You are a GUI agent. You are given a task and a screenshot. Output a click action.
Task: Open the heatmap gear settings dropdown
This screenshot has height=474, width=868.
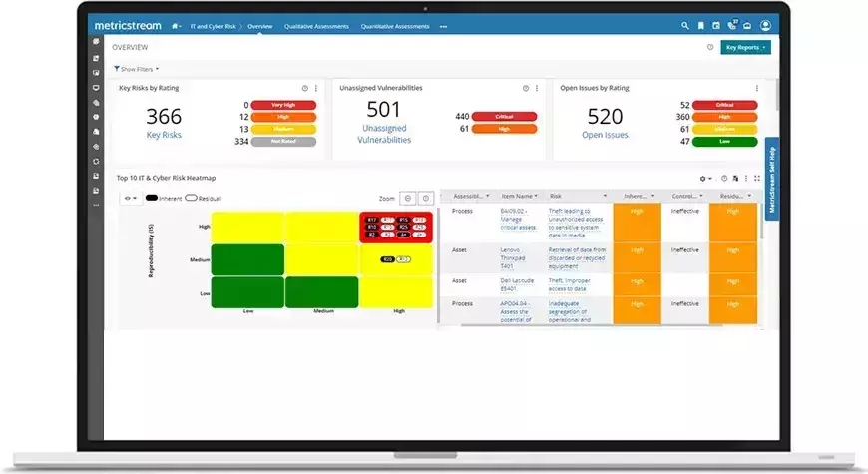(705, 179)
